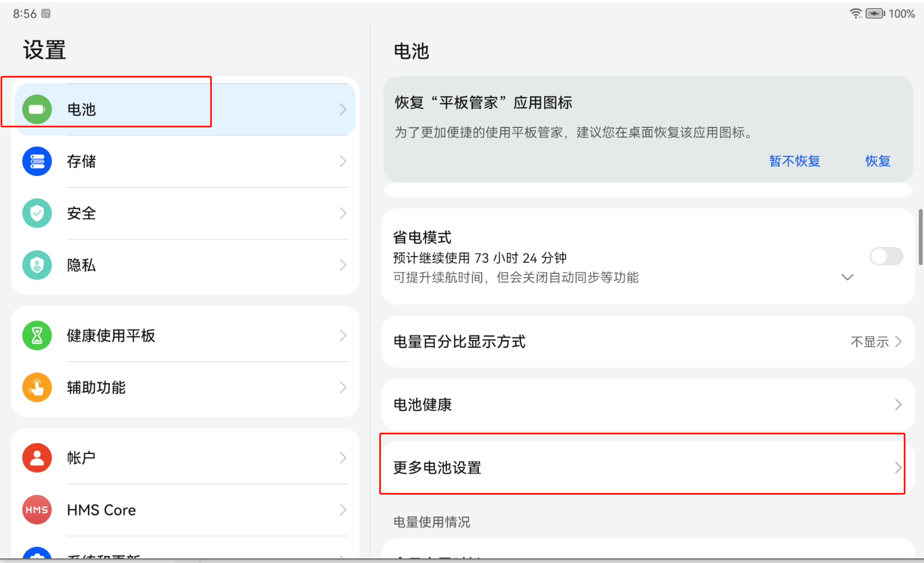Tap the battery indicator in status bar
924x563 pixels.
pos(875,13)
